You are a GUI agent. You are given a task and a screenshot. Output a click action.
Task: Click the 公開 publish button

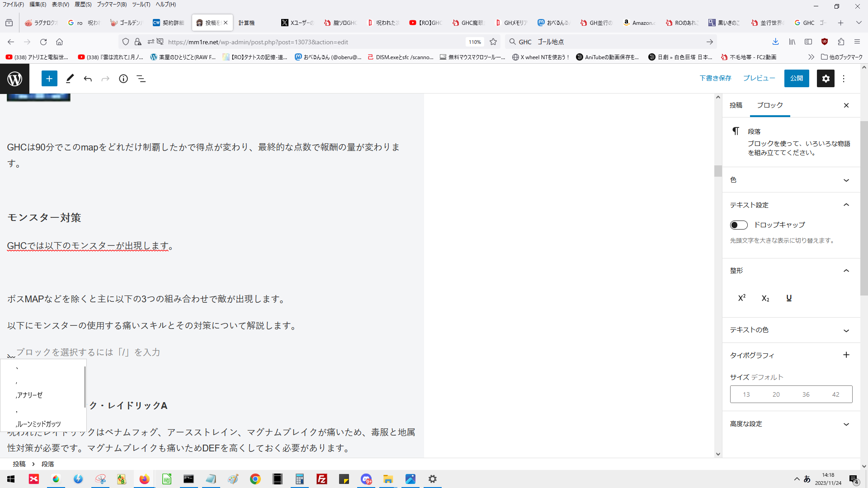pos(796,79)
